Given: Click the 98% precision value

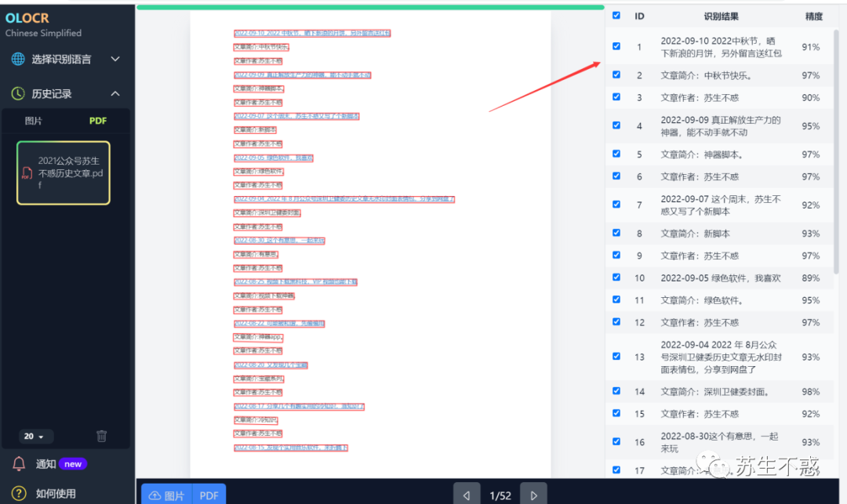Looking at the screenshot, I should pyautogui.click(x=811, y=392).
